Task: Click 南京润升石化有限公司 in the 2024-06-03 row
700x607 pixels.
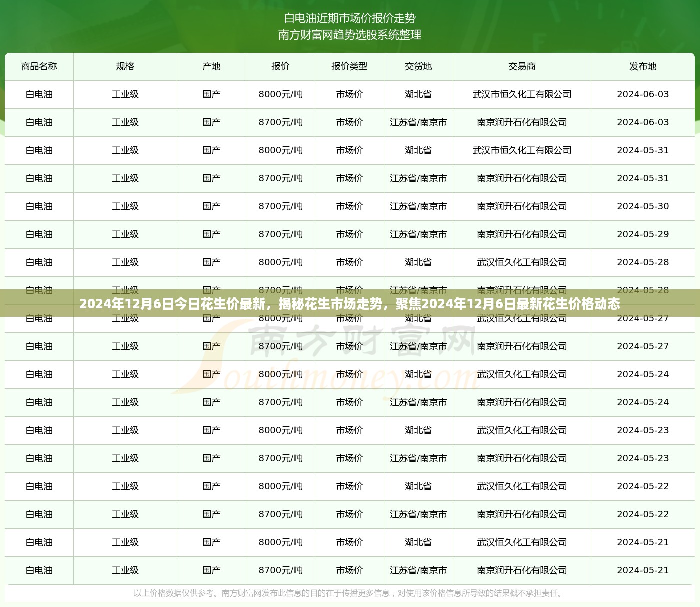Action: 522,122
